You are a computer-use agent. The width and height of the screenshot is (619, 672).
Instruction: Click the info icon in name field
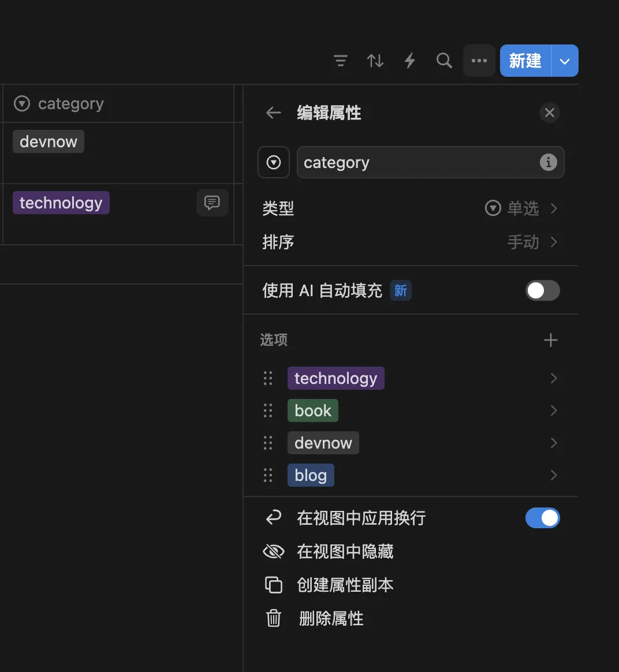coord(548,162)
